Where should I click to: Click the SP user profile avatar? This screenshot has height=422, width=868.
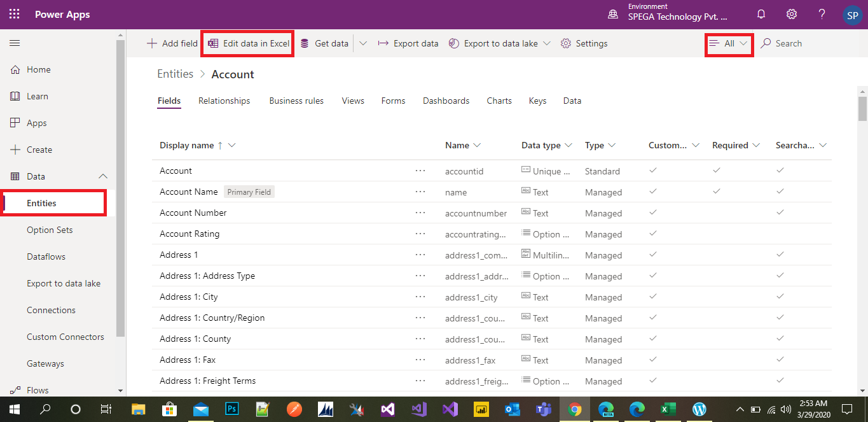tap(852, 15)
